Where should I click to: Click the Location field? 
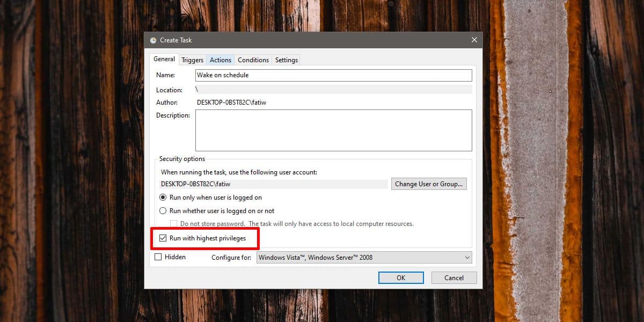(x=334, y=90)
